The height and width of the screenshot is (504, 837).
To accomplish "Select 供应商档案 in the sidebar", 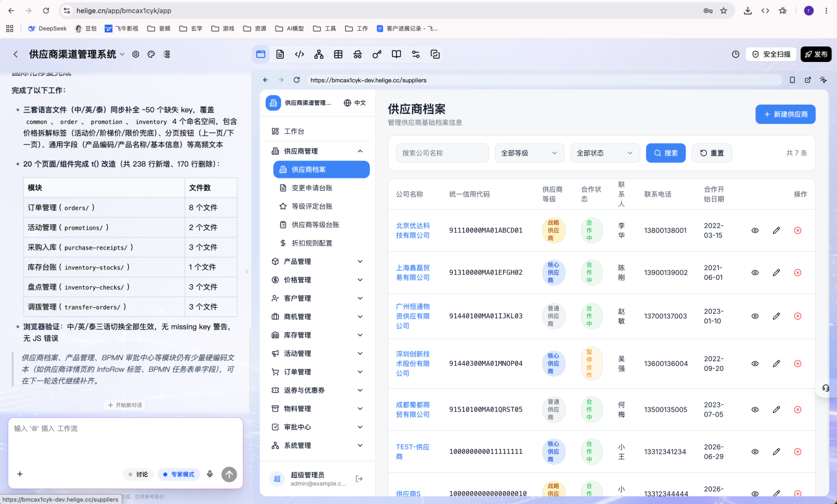I will (x=322, y=170).
